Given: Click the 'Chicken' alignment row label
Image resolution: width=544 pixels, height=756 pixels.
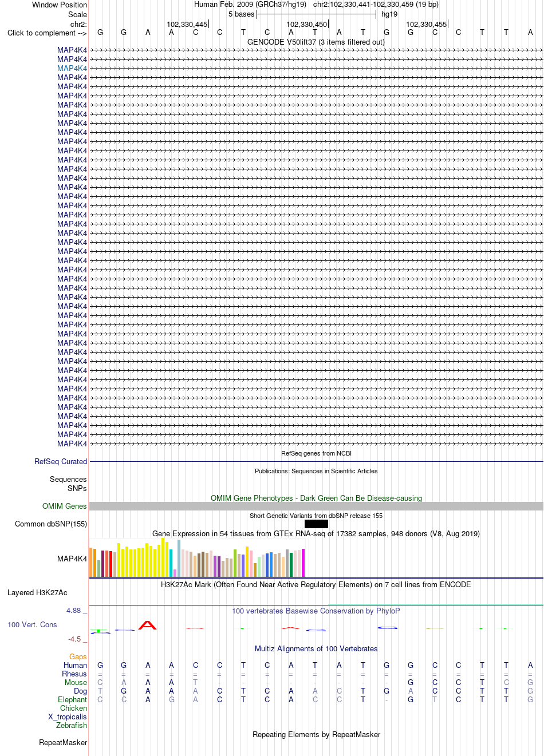Looking at the screenshot, I should point(73,708).
